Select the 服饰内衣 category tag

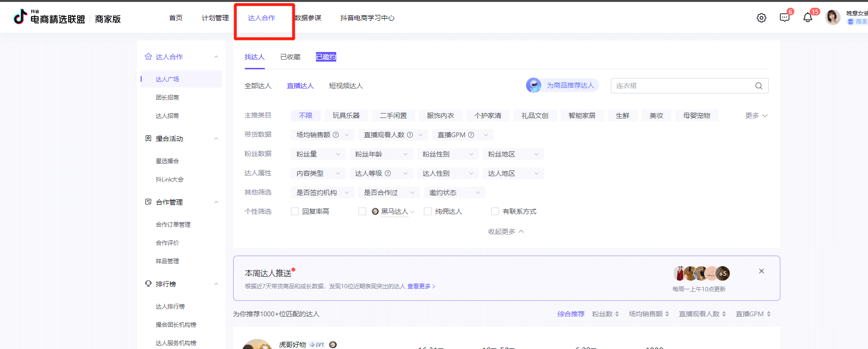[440, 116]
